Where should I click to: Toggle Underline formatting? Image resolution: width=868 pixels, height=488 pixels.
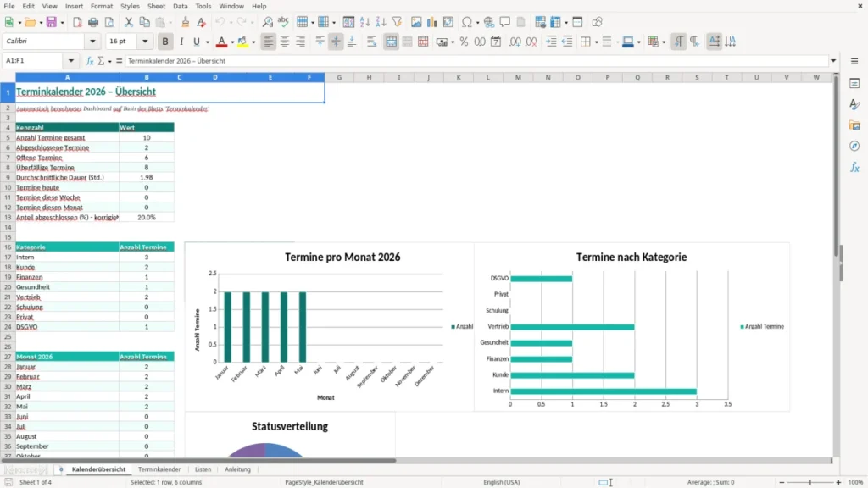pyautogui.click(x=196, y=42)
